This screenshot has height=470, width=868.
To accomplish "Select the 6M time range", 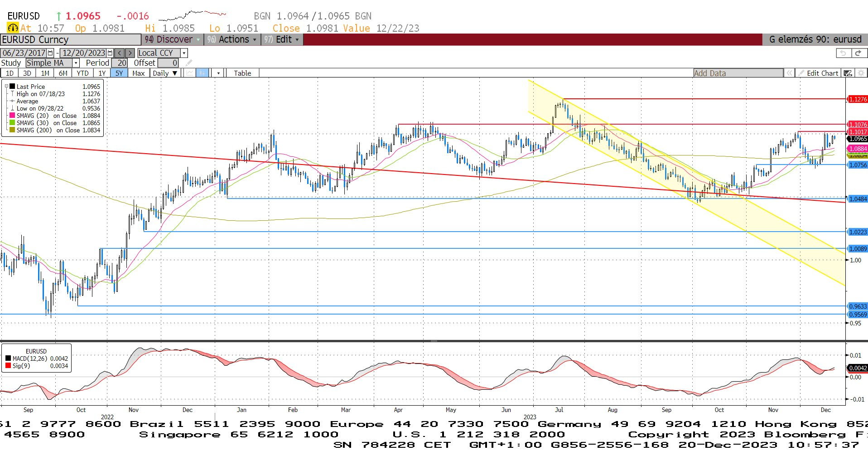I will tap(63, 73).
